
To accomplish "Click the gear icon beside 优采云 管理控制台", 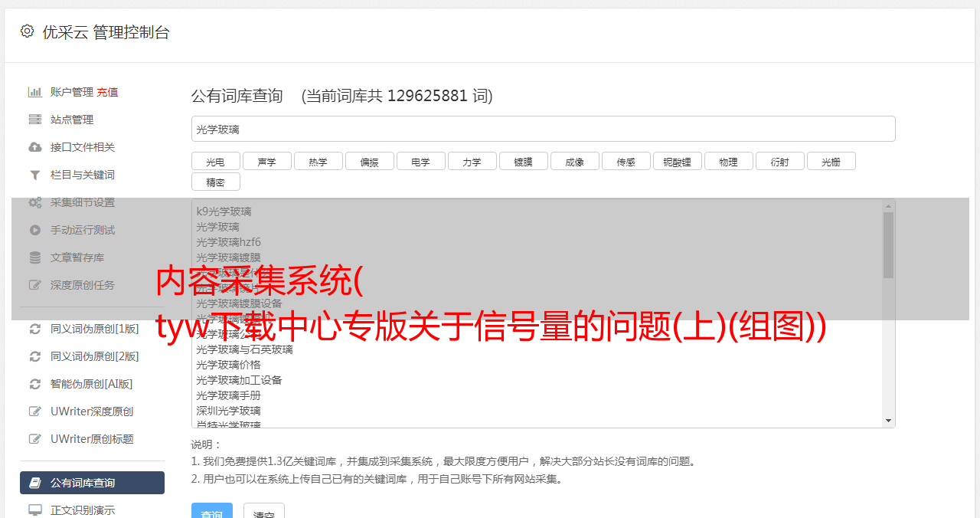I will pyautogui.click(x=27, y=31).
